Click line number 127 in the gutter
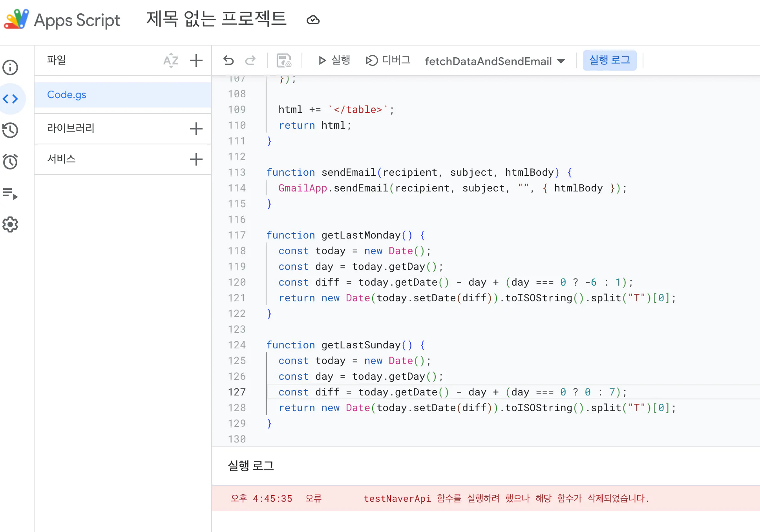 click(x=237, y=392)
